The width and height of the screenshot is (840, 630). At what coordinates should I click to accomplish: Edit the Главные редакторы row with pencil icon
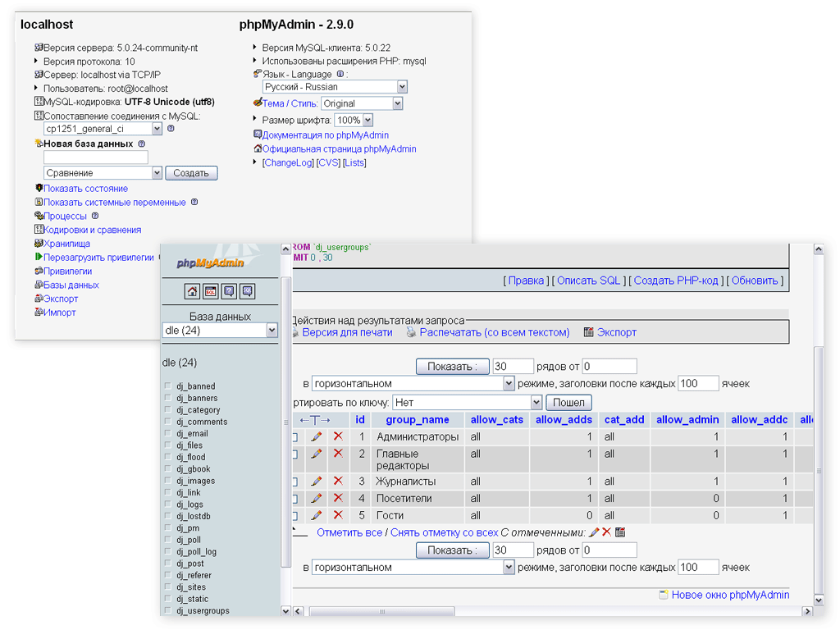317,454
